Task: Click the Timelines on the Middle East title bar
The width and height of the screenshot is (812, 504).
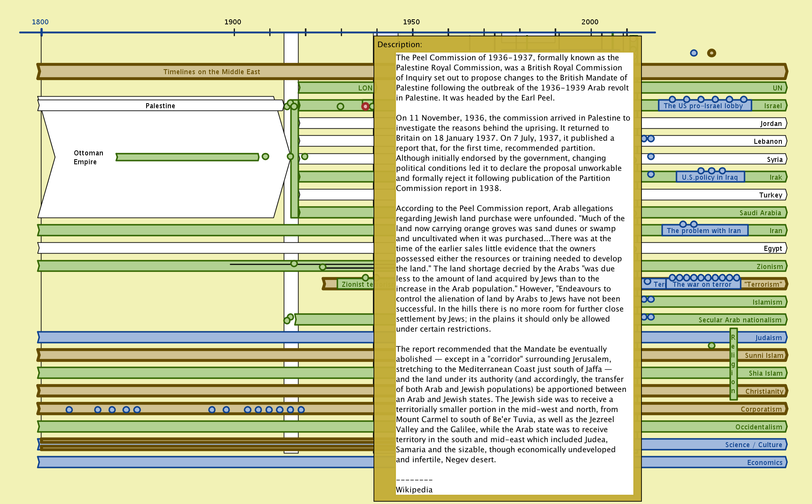Action: (x=211, y=72)
